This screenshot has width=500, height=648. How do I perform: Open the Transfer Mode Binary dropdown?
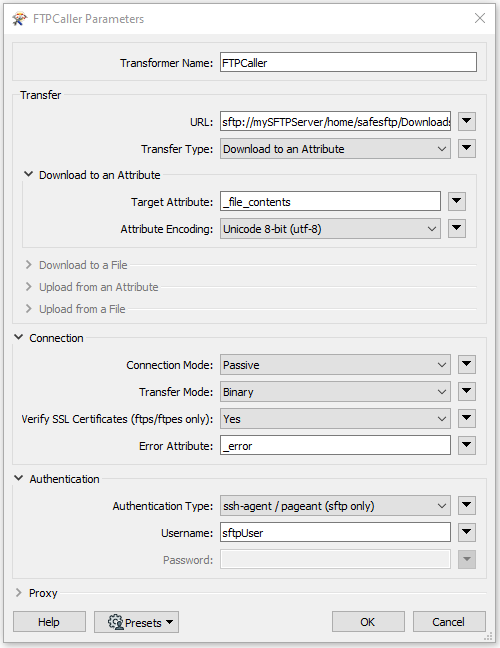[x=335, y=392]
